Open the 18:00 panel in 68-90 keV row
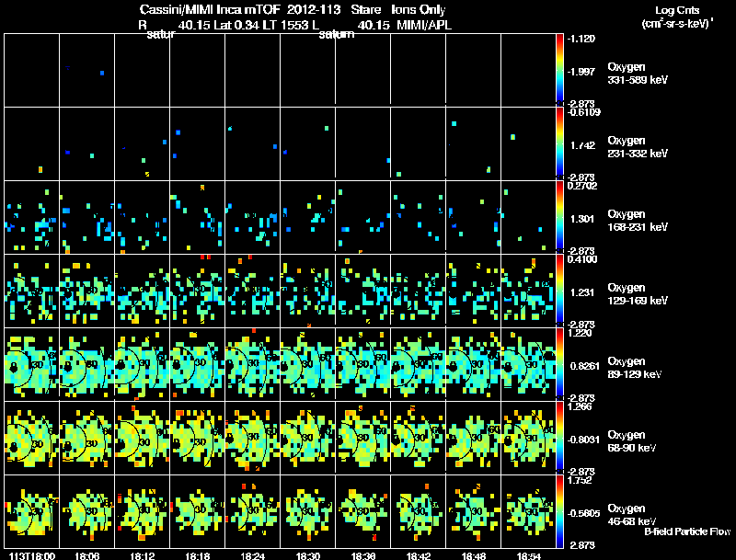Image resolution: width=736 pixels, height=560 pixels. tap(32, 438)
